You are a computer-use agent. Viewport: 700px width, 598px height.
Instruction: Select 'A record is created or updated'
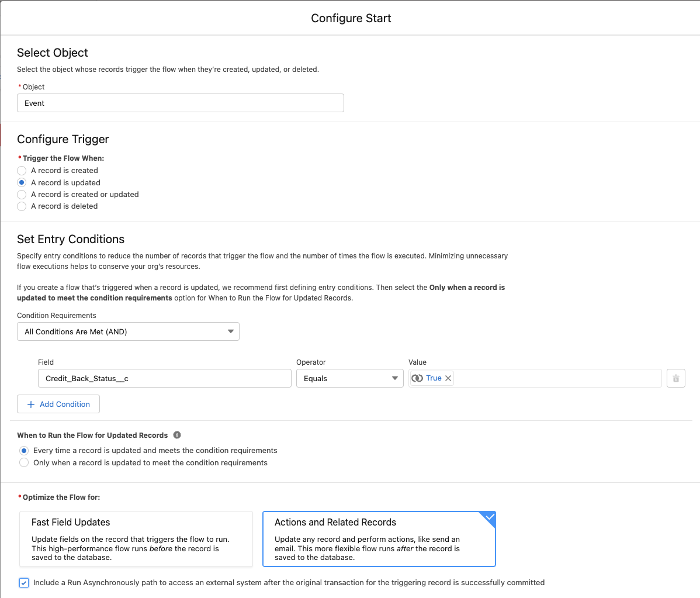22,195
